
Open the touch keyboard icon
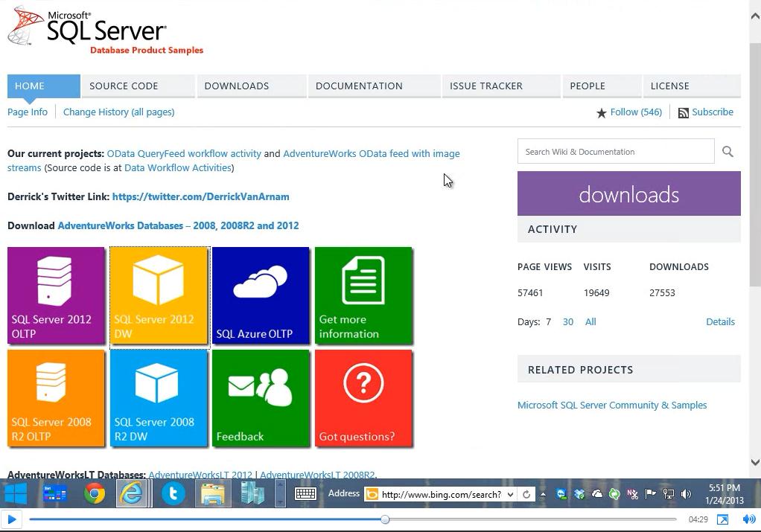coord(306,494)
